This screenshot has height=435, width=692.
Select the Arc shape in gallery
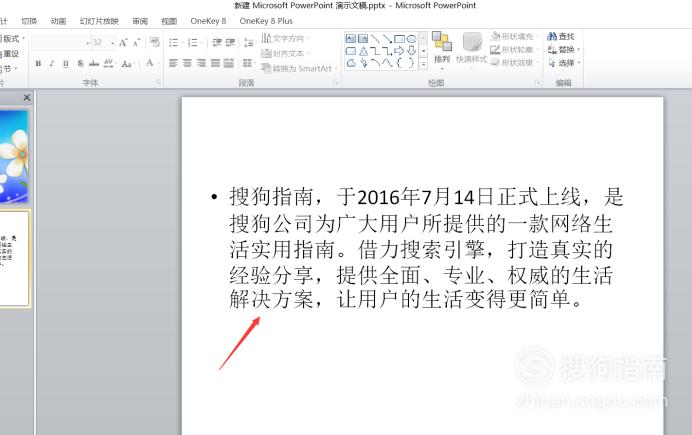click(x=375, y=63)
